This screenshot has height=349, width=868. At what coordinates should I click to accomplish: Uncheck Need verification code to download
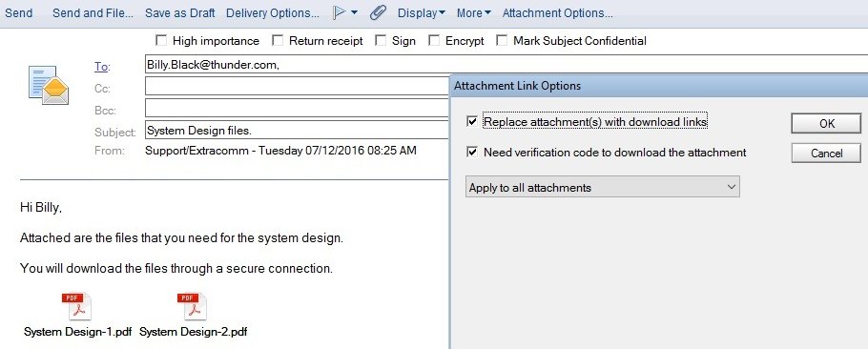tap(472, 153)
